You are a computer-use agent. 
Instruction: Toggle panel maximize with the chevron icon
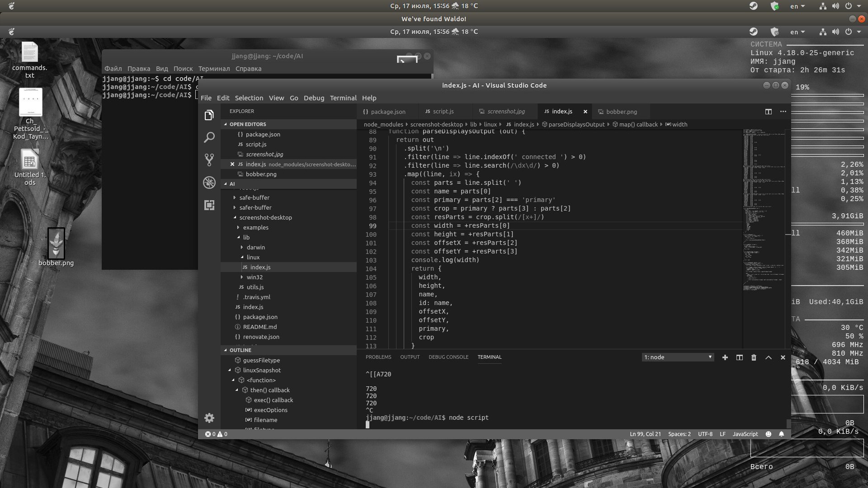point(768,357)
